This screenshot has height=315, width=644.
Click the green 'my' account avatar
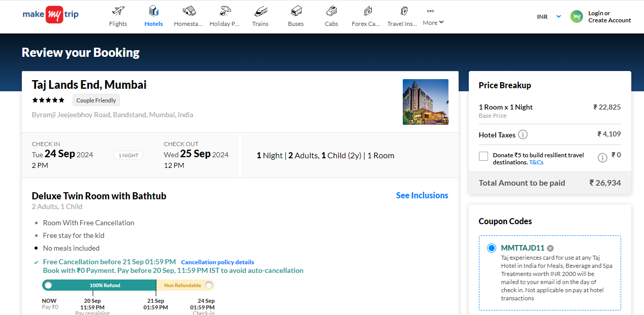tap(576, 17)
